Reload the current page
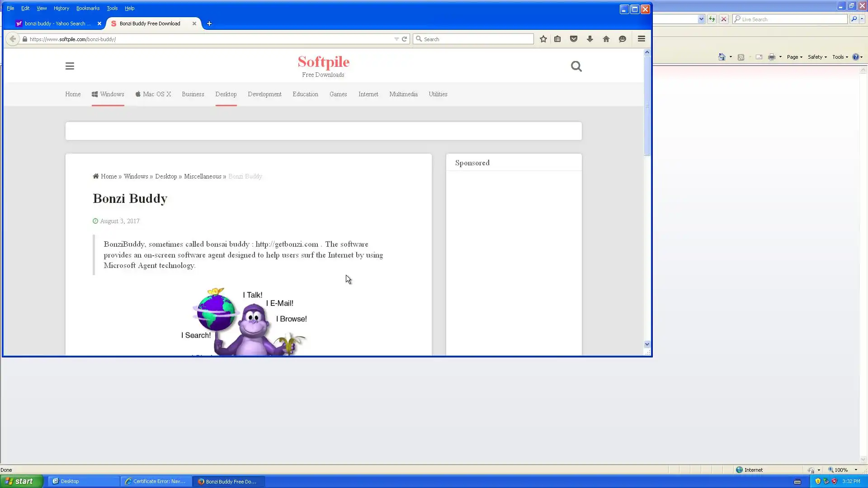The image size is (868, 488). pyautogui.click(x=405, y=39)
